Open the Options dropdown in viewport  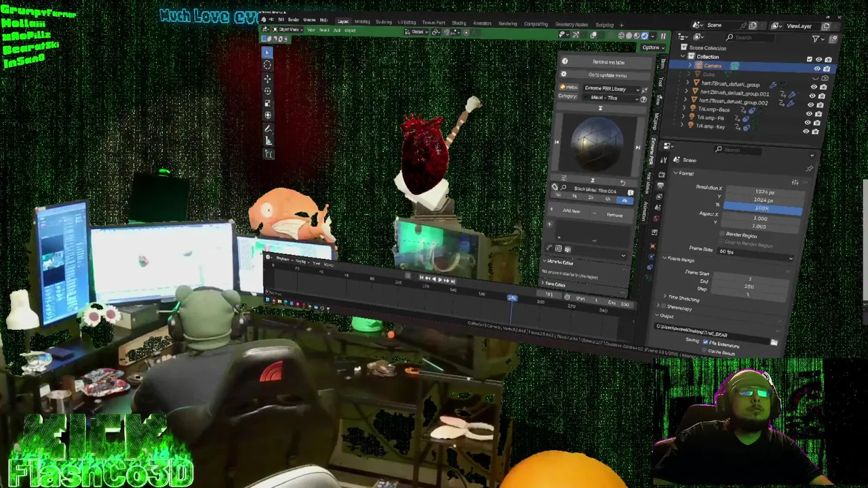(x=652, y=47)
